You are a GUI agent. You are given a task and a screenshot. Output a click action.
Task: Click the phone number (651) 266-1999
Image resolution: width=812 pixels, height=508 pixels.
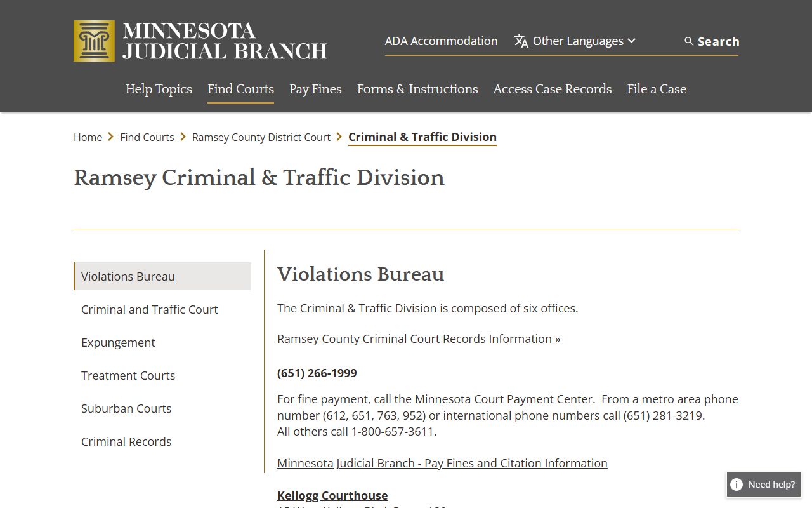tap(317, 373)
